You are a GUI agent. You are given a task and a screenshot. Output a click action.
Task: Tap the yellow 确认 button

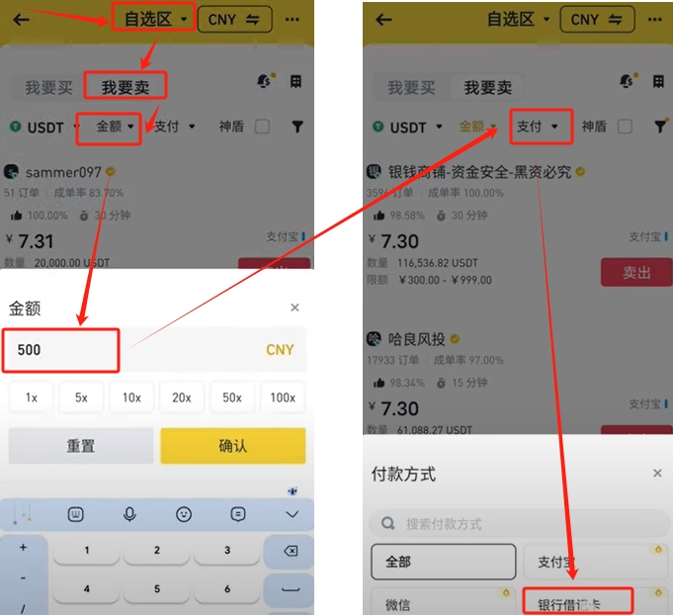[x=233, y=446]
